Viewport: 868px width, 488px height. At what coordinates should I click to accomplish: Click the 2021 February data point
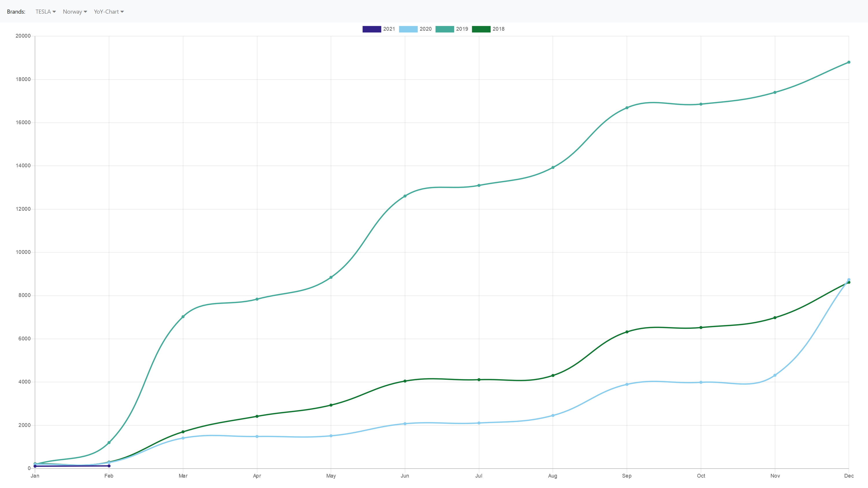pos(109,466)
